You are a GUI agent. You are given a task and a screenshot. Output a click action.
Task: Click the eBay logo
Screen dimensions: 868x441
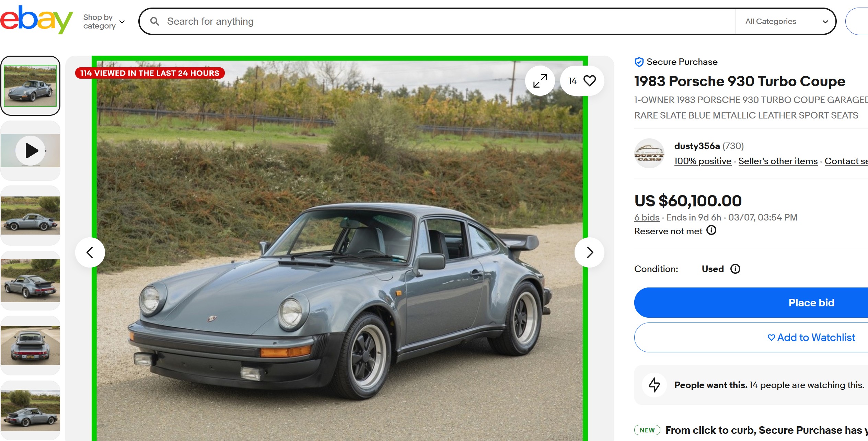36,20
